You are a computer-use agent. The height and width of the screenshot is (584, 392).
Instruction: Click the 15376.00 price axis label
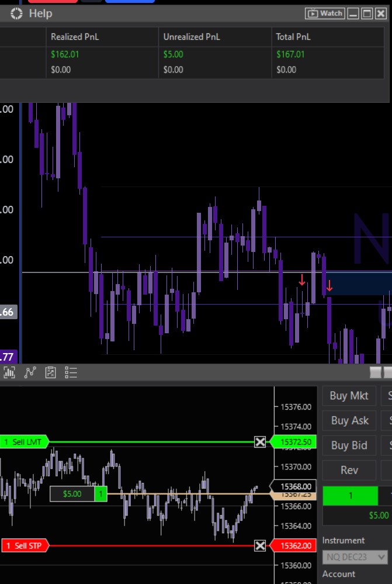coord(296,406)
